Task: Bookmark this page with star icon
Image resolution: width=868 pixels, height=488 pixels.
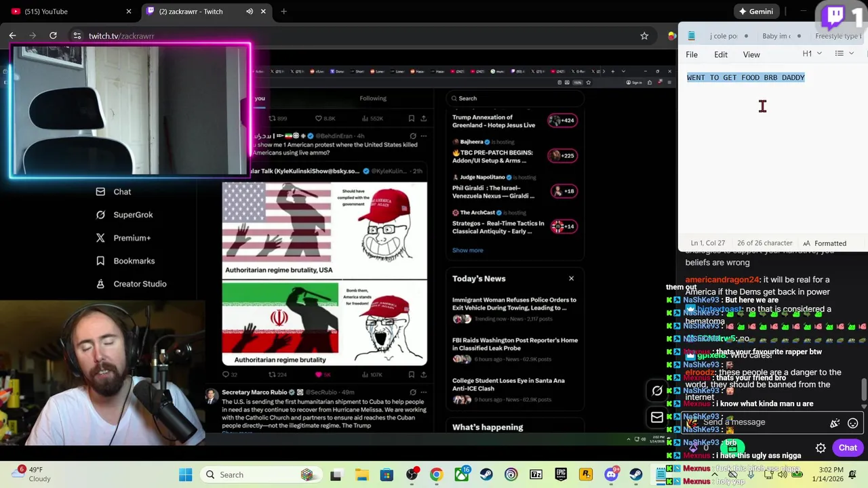Action: coord(644,36)
